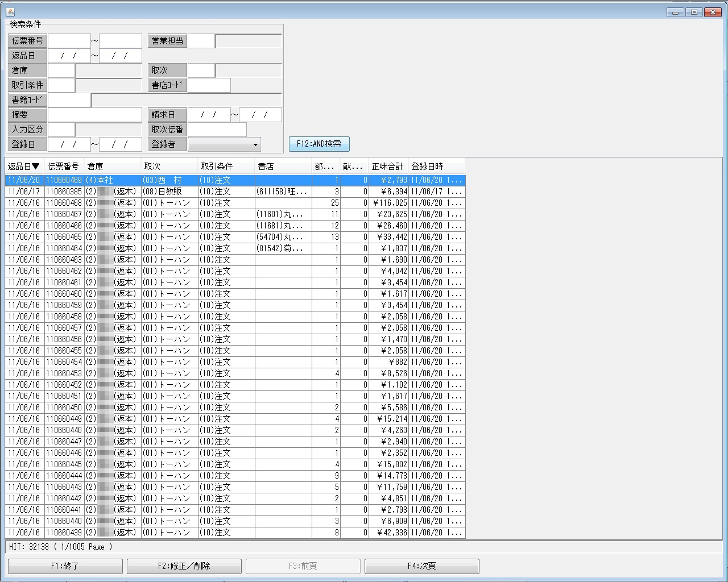This screenshot has width=728, height=582.
Task: Click the first 伝票番号 input field
Action: 69,41
